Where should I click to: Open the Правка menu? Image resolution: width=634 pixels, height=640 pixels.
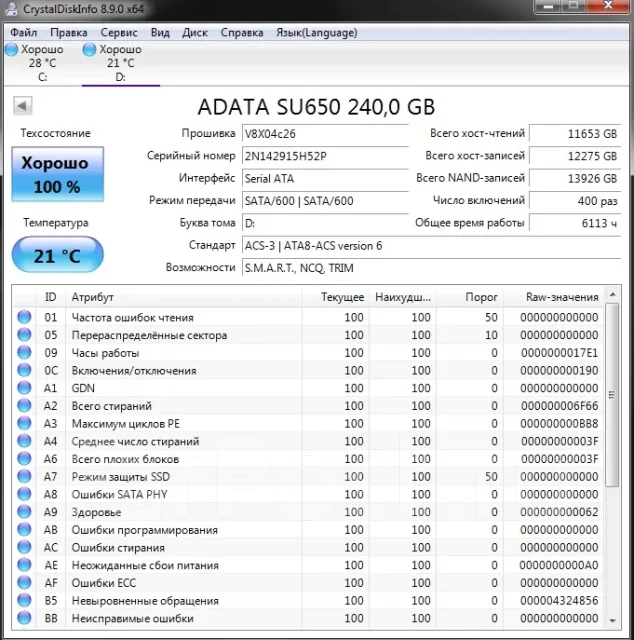click(69, 33)
